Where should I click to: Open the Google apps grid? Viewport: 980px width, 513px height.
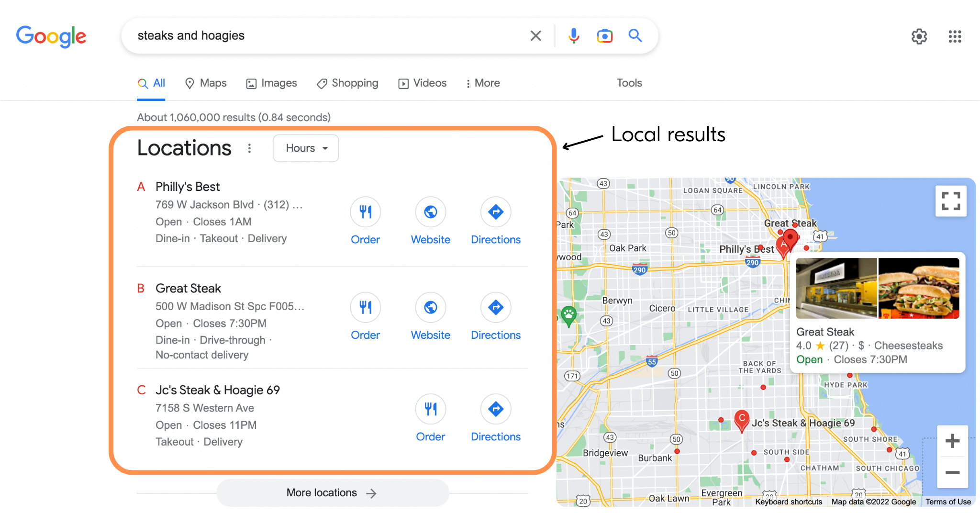click(955, 36)
